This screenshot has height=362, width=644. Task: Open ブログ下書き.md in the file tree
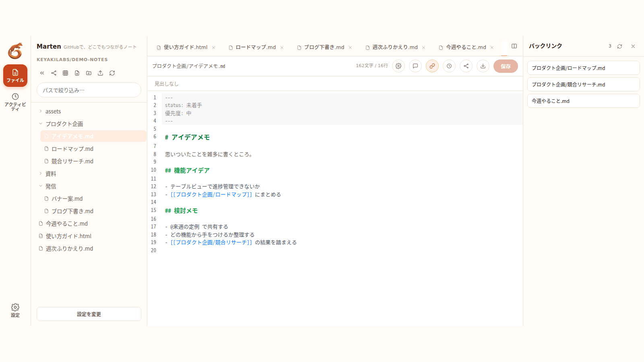point(93,211)
